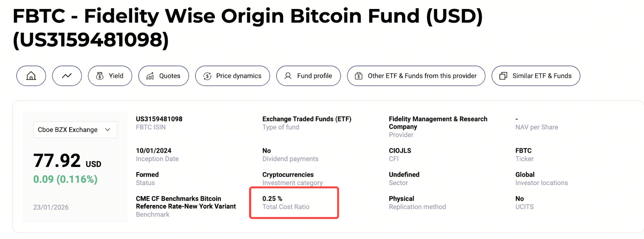Click the copy icon on Similar ETF & Funds
This screenshot has height=239, width=644.
click(503, 76)
